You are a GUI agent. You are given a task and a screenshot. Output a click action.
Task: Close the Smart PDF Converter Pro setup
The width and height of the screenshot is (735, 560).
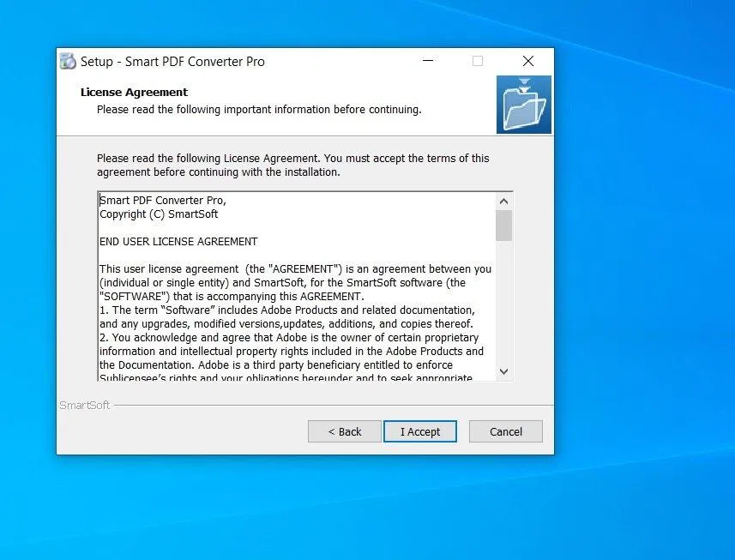click(528, 61)
